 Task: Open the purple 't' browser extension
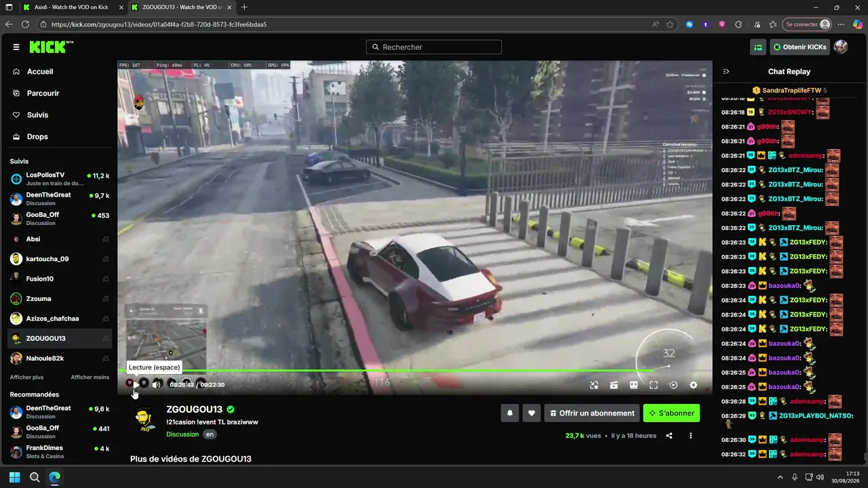(706, 24)
